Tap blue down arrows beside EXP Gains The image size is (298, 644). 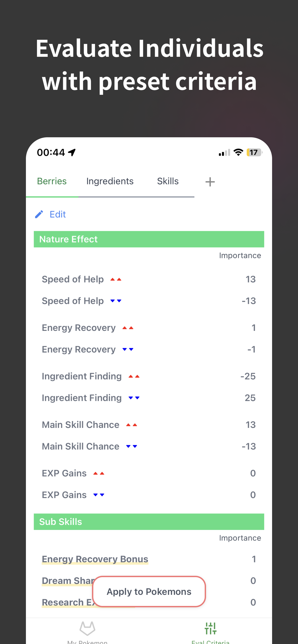(99, 495)
